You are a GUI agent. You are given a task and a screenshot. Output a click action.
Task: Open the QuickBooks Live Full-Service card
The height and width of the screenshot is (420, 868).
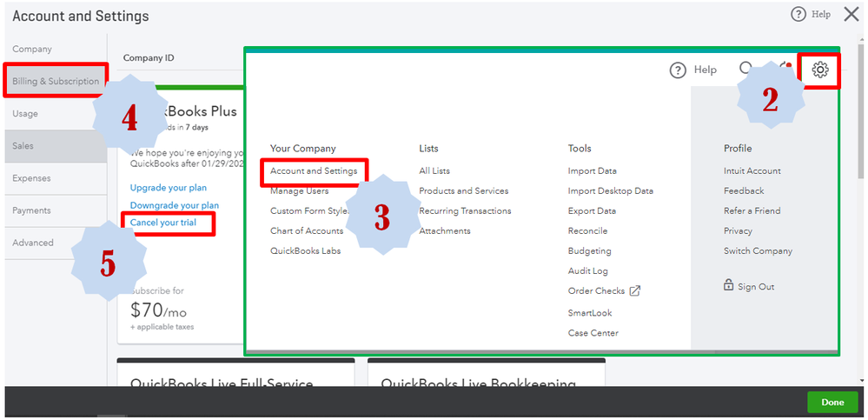[x=235, y=372]
